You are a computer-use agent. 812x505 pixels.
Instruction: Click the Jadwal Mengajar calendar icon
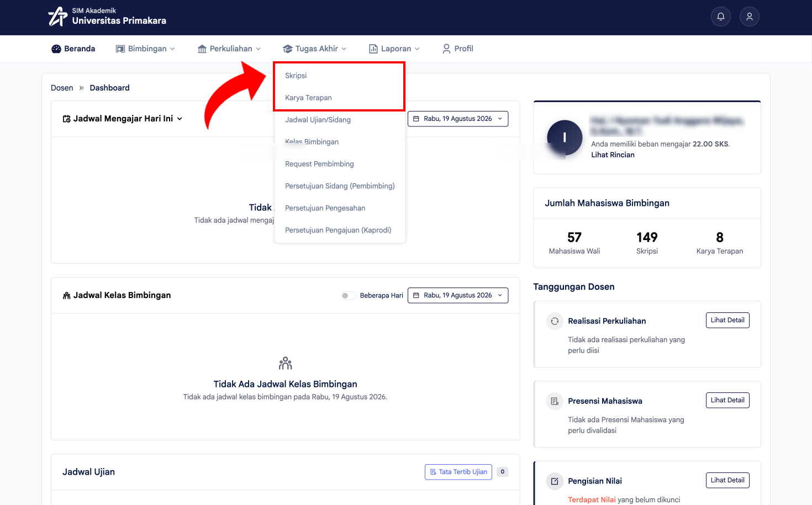coord(66,119)
